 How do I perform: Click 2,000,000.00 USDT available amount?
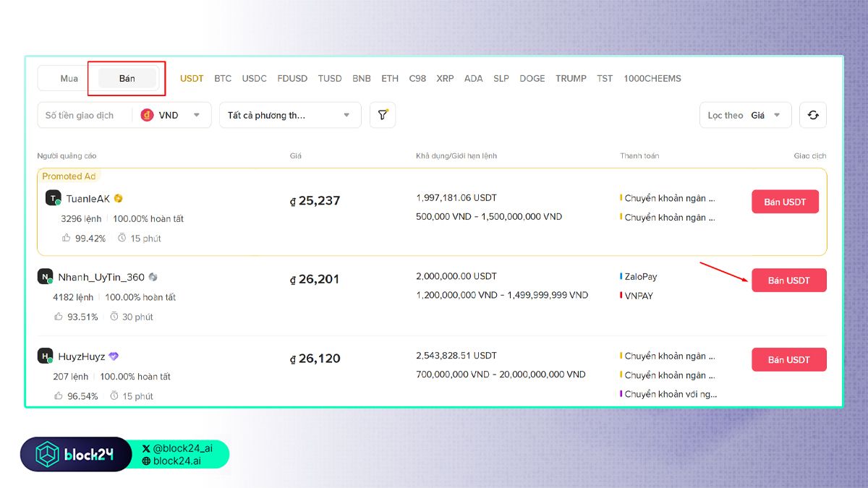(x=456, y=277)
